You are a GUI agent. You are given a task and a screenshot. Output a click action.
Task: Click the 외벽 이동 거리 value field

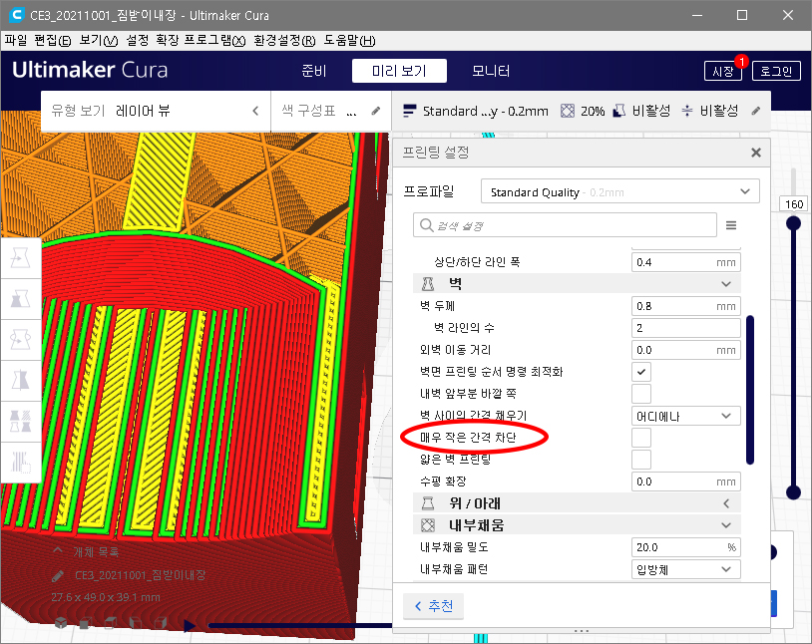pyautogui.click(x=685, y=350)
